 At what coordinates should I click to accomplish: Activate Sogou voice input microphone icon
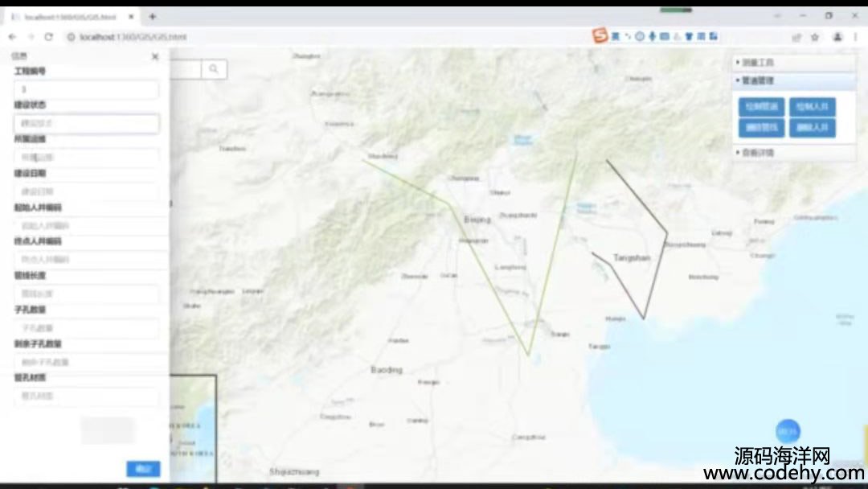[652, 36]
